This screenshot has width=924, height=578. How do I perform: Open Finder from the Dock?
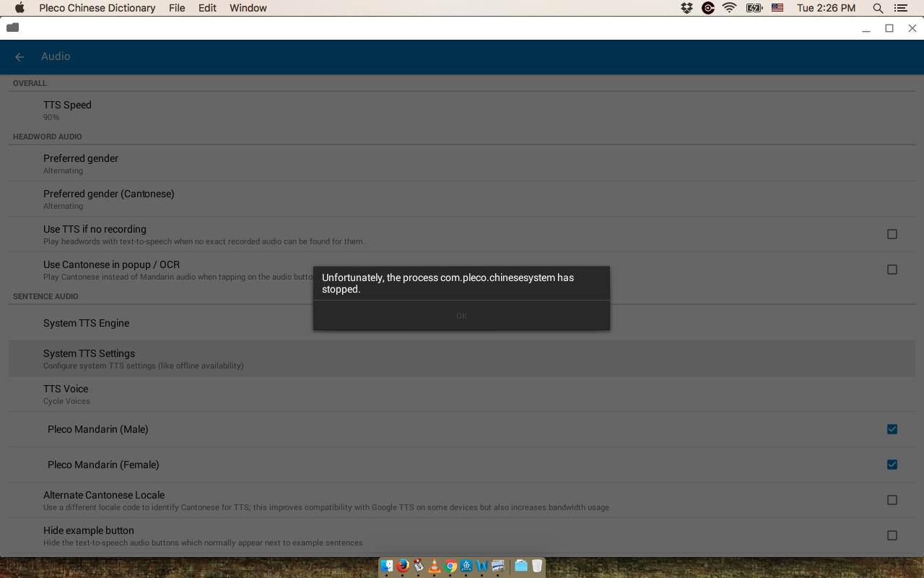387,566
